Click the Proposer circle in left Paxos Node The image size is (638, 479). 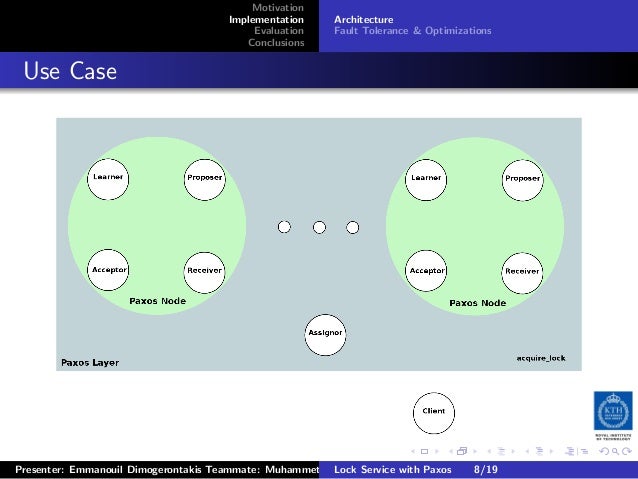click(x=205, y=179)
